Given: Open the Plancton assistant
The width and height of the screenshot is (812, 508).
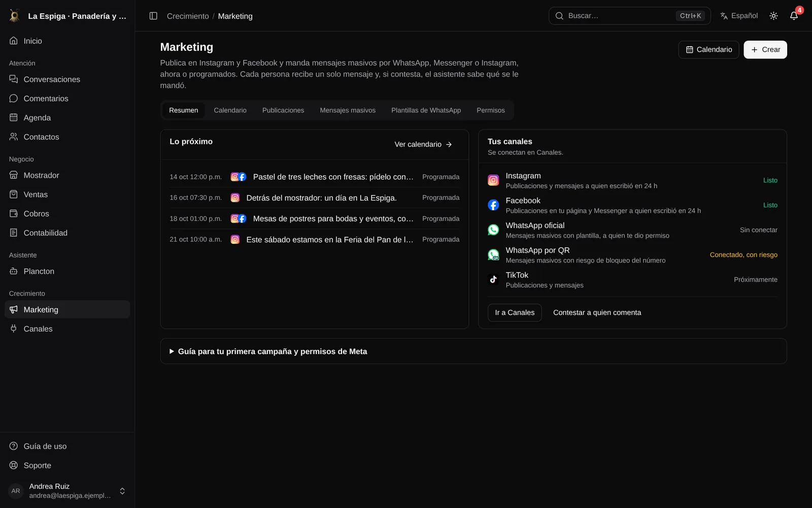Looking at the screenshot, I should point(67,271).
